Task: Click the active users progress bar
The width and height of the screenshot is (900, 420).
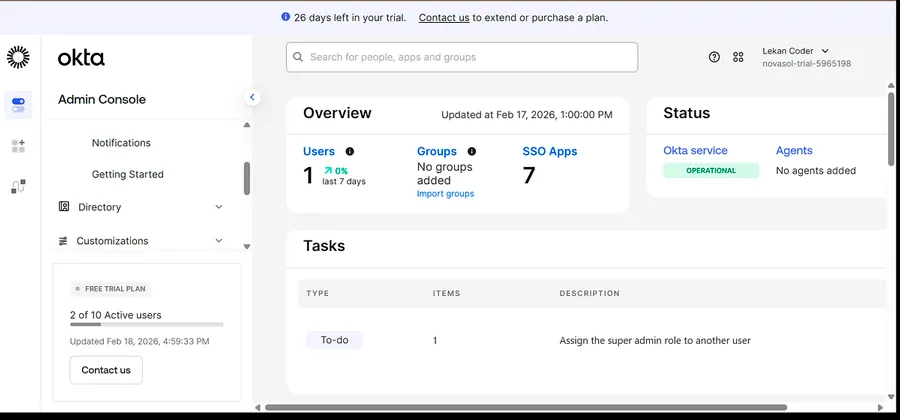Action: click(146, 325)
